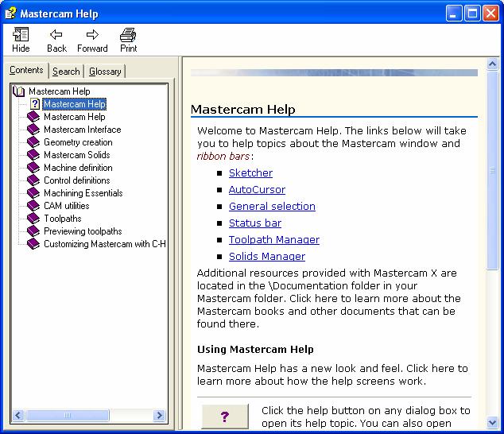
Task: Open the Sketcher link
Action: coord(250,173)
